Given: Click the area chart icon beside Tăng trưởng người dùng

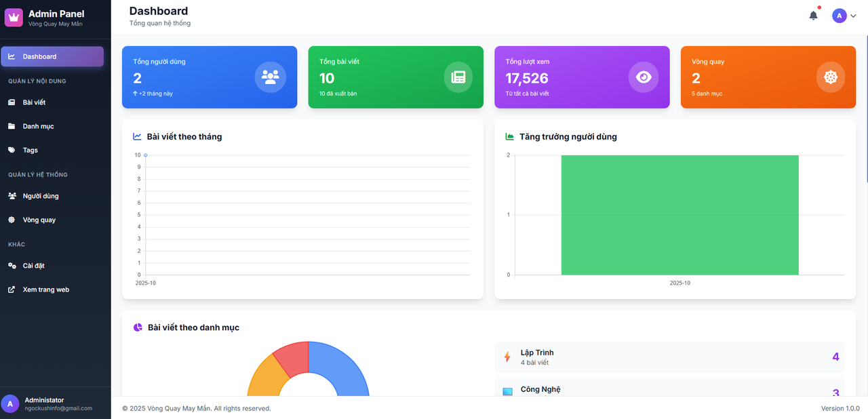Looking at the screenshot, I should [510, 136].
